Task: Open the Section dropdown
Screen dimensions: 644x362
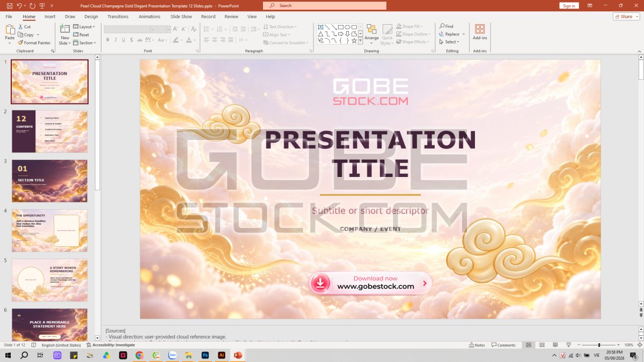Action: pos(84,43)
